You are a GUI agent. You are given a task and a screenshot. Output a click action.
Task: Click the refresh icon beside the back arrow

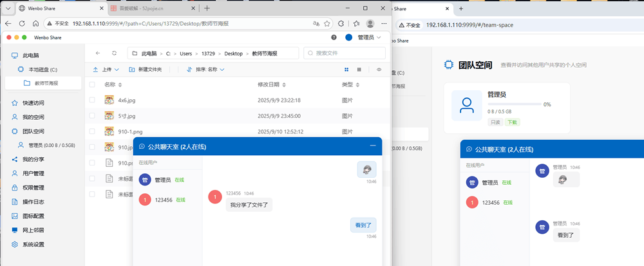pos(114,53)
